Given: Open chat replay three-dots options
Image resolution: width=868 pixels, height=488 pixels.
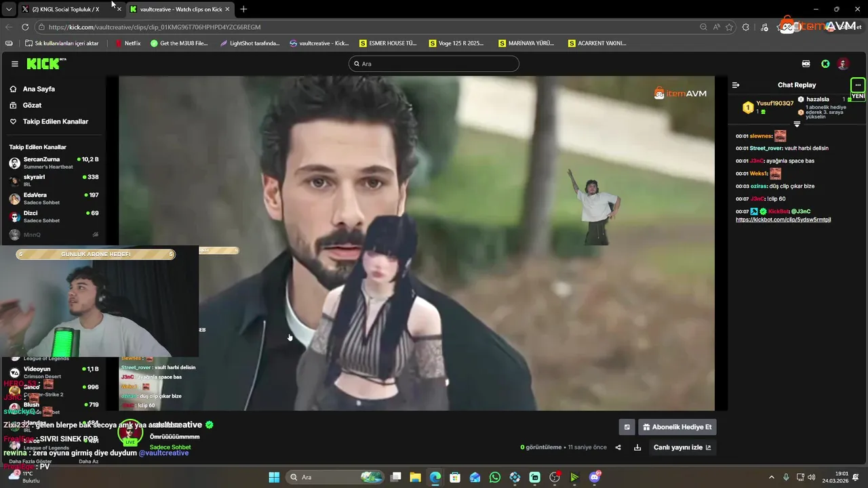Looking at the screenshot, I should coord(858,85).
